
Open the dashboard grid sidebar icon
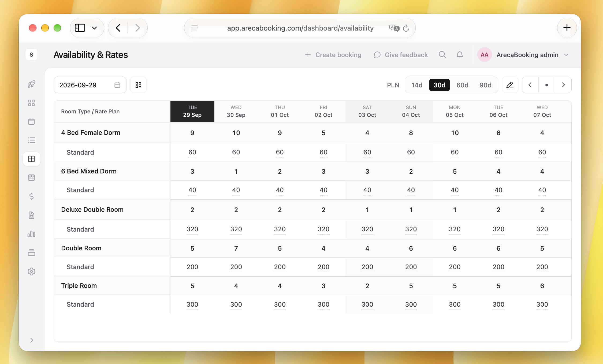click(x=32, y=103)
